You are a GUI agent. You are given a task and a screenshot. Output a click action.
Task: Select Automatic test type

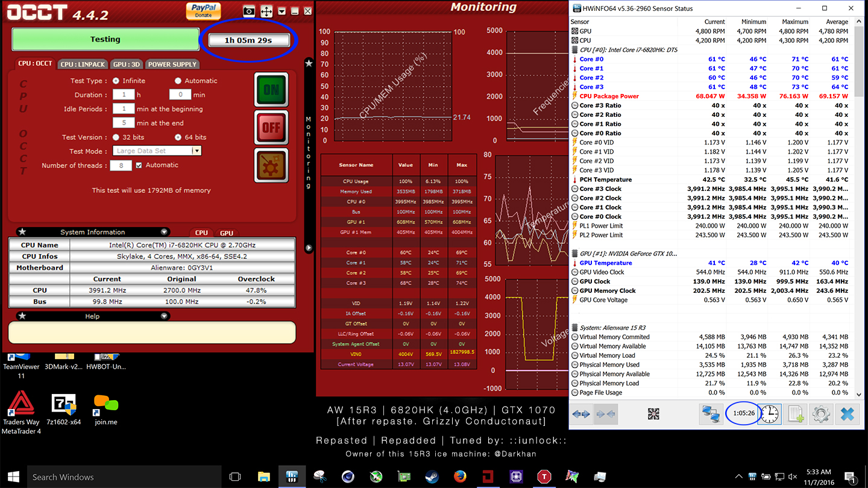(178, 81)
